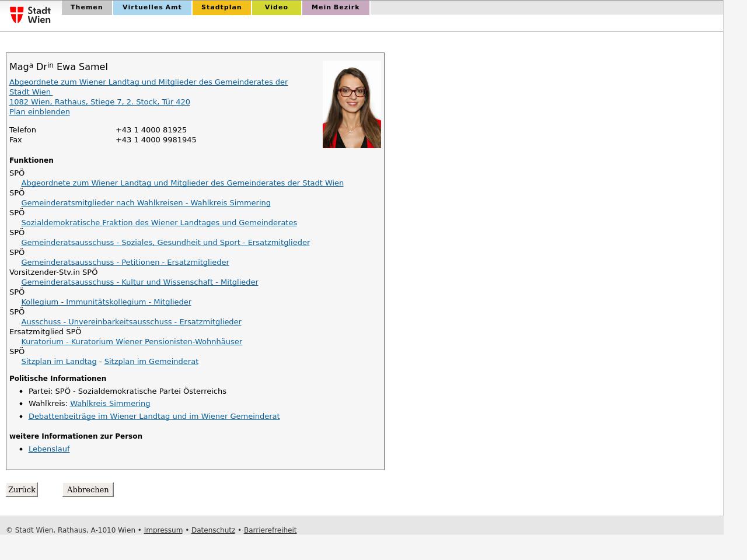Open Sozialdemokratische Fraktion des Wiener Landtages link
The image size is (747, 560).
pyautogui.click(x=159, y=222)
